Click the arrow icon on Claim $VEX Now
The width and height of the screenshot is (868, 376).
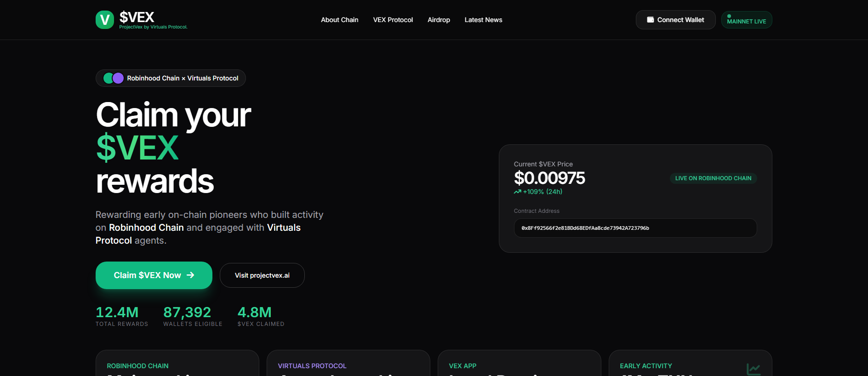point(190,275)
